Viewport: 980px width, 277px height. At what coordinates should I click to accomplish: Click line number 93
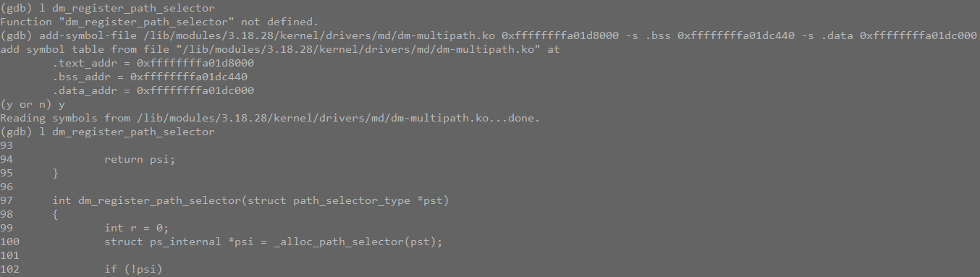pyautogui.click(x=7, y=145)
